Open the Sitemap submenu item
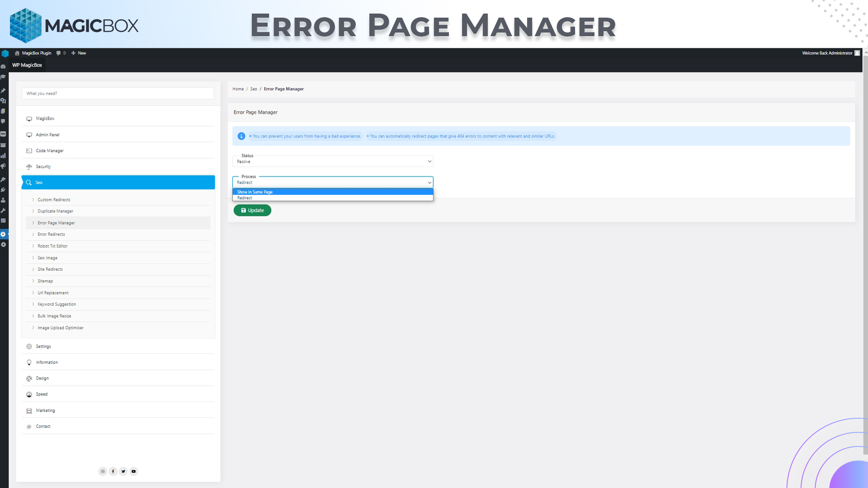 [x=118, y=281]
